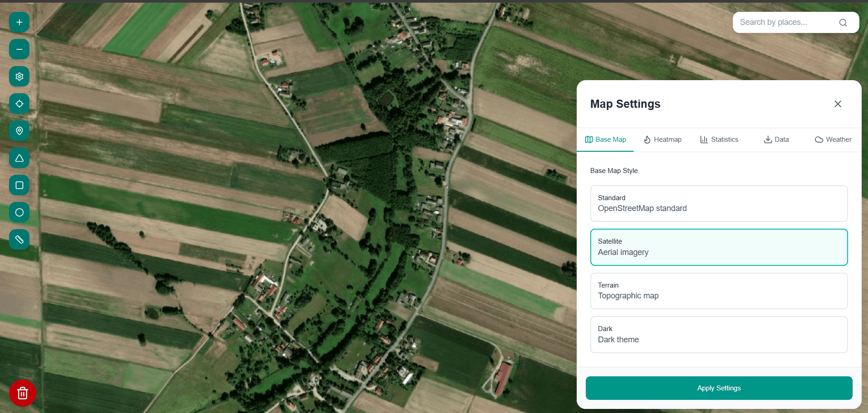
Task: Zoom in on the map
Action: coord(19,22)
